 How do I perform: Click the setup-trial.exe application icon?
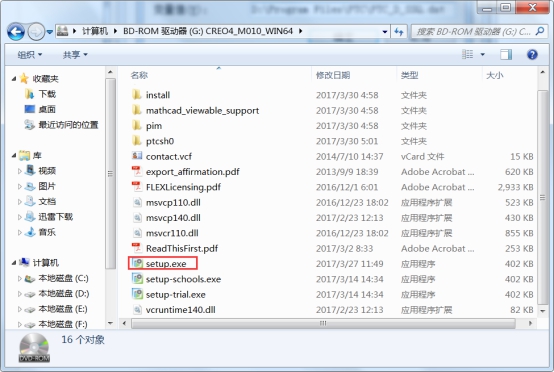[x=137, y=294]
